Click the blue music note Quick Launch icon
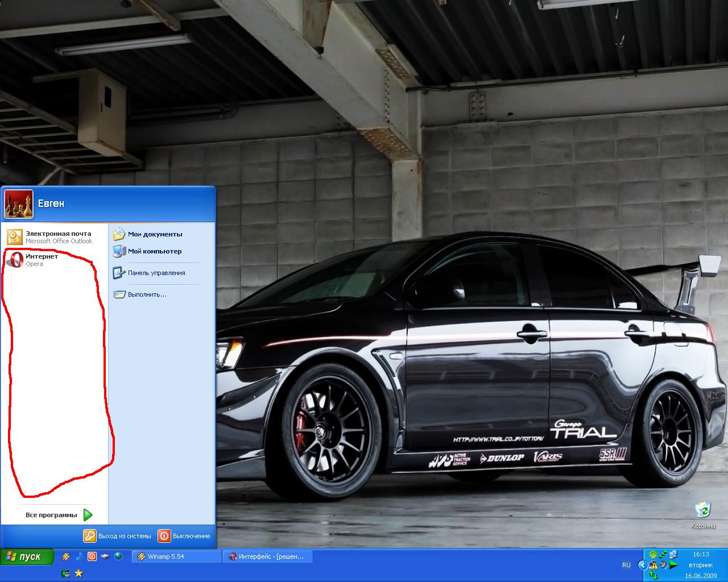Image resolution: width=728 pixels, height=582 pixels. click(x=79, y=556)
